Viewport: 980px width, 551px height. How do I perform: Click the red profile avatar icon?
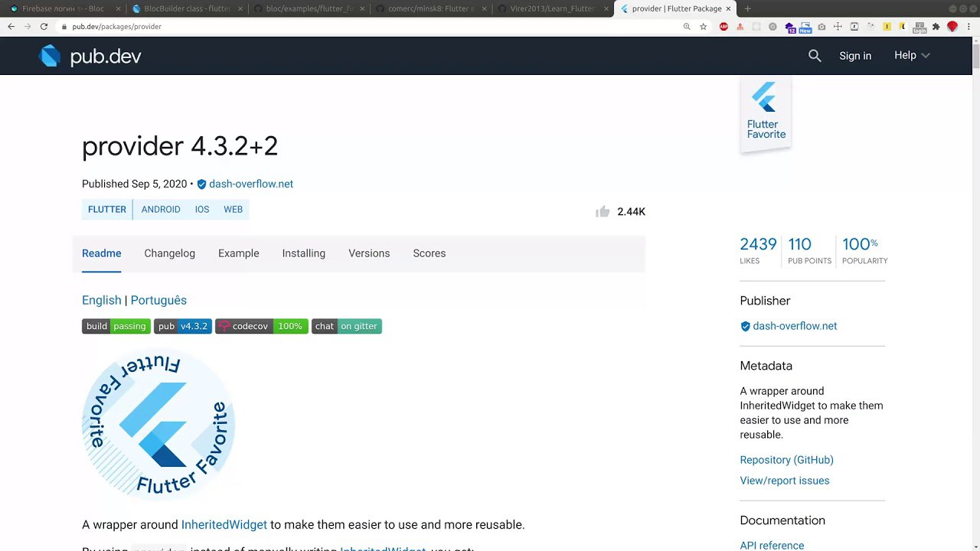(952, 26)
